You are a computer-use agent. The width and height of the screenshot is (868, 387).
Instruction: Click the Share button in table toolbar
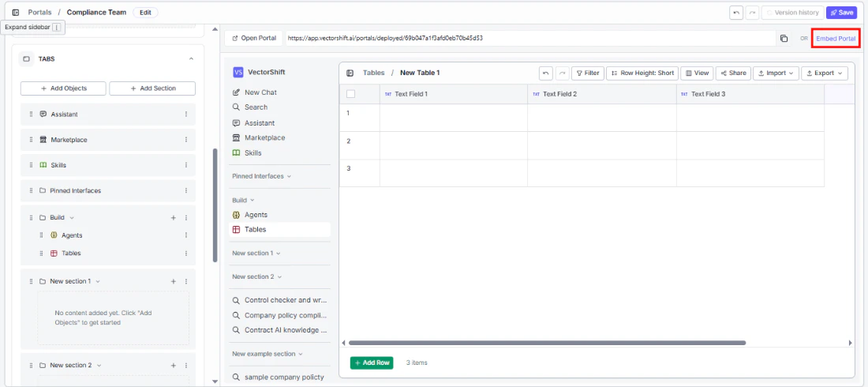click(x=734, y=73)
